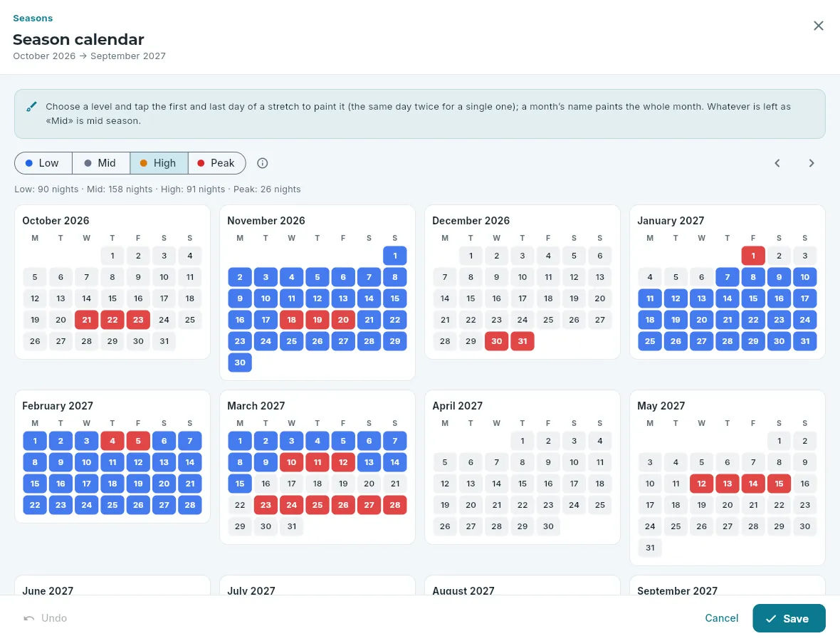Paint whole month via April 2027 title

(x=458, y=406)
